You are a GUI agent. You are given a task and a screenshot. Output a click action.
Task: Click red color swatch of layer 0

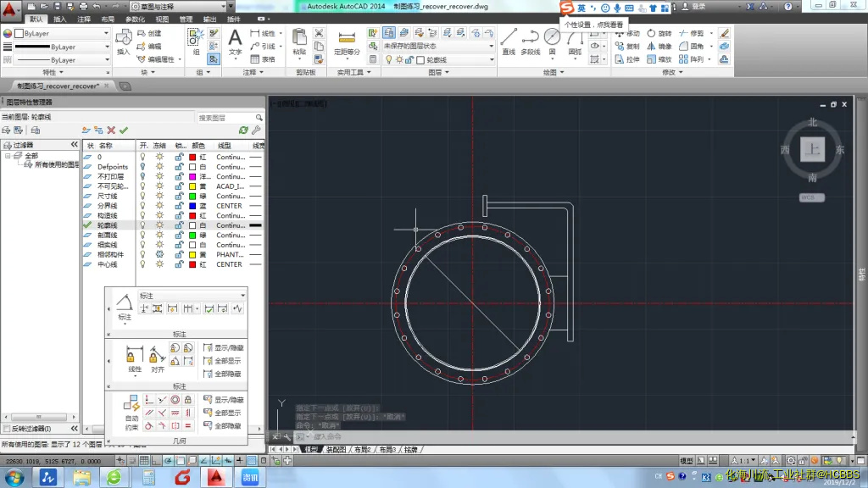[192, 157]
